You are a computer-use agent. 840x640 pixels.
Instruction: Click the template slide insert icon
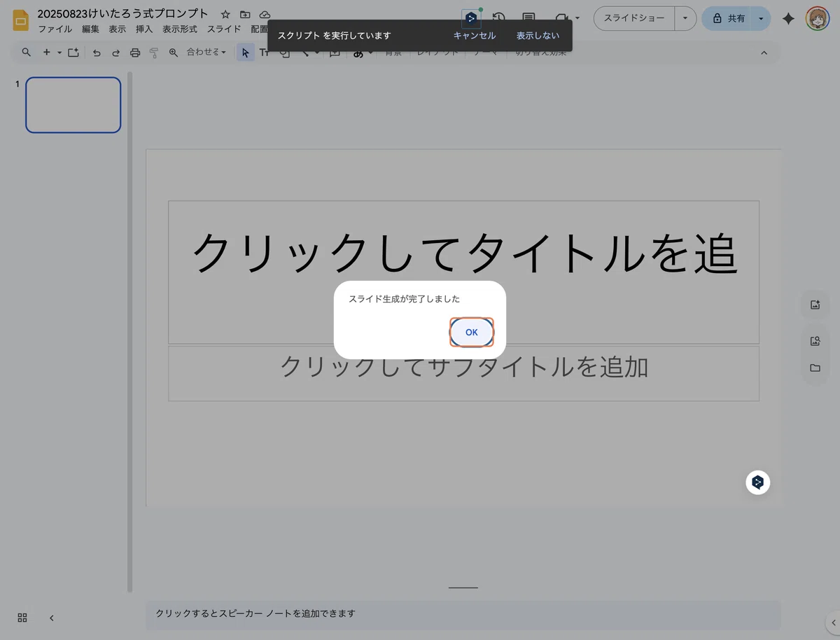(x=73, y=53)
